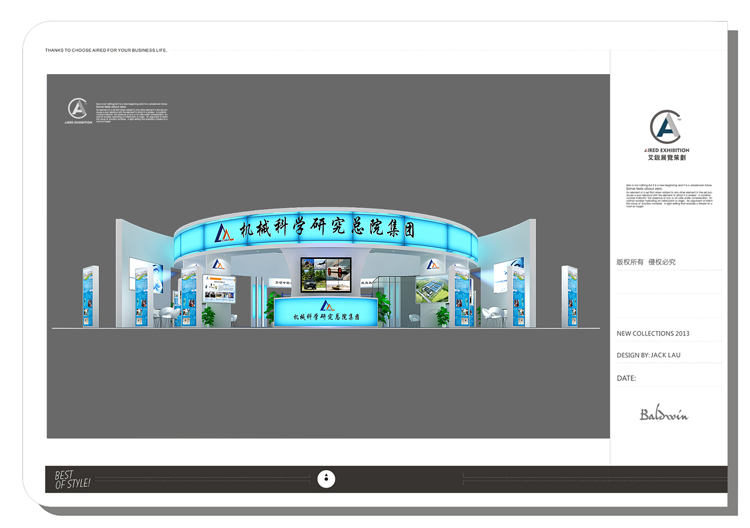Click the large Chinese title on booth header
Screen dimensions: 750x528
pyautogui.click(x=326, y=230)
